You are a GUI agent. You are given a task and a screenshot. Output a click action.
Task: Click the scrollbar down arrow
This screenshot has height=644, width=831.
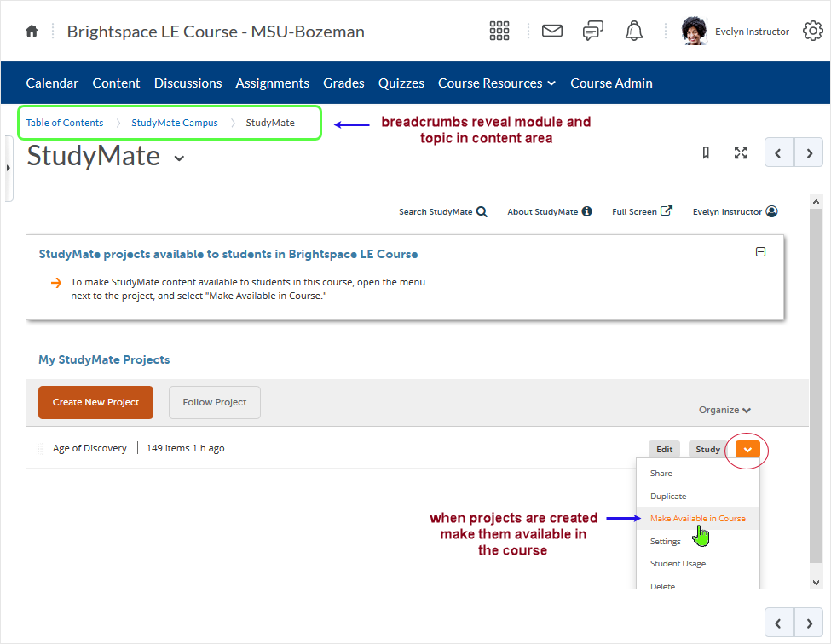point(817,583)
